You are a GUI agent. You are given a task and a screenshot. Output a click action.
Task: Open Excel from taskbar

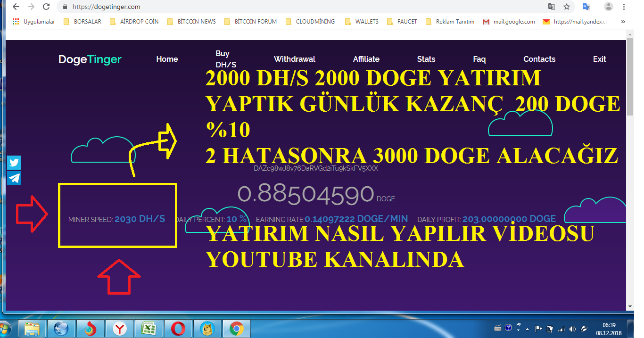click(149, 328)
